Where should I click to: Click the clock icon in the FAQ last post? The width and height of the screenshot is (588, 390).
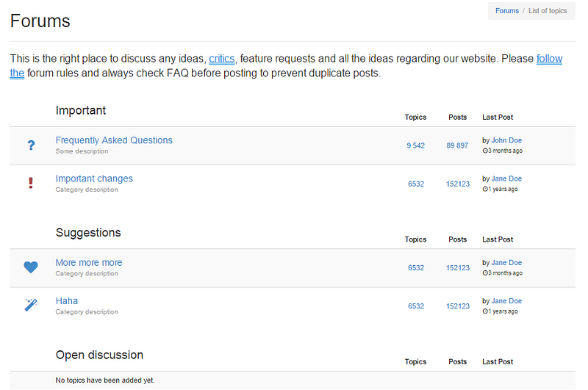point(485,151)
